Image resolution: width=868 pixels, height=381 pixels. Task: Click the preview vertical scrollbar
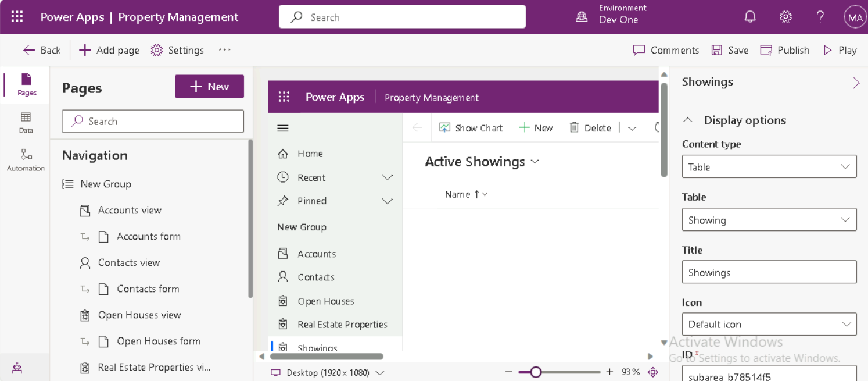tap(665, 129)
